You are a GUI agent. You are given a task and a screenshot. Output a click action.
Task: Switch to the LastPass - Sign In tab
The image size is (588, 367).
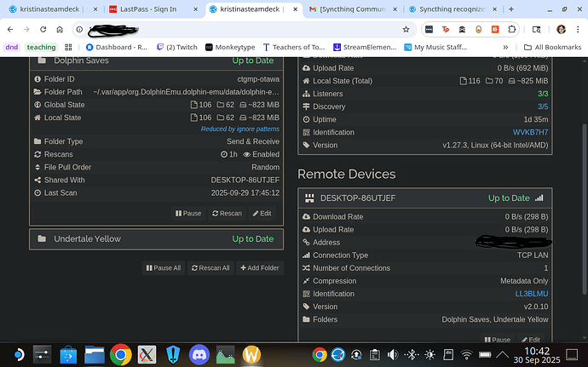tap(153, 9)
